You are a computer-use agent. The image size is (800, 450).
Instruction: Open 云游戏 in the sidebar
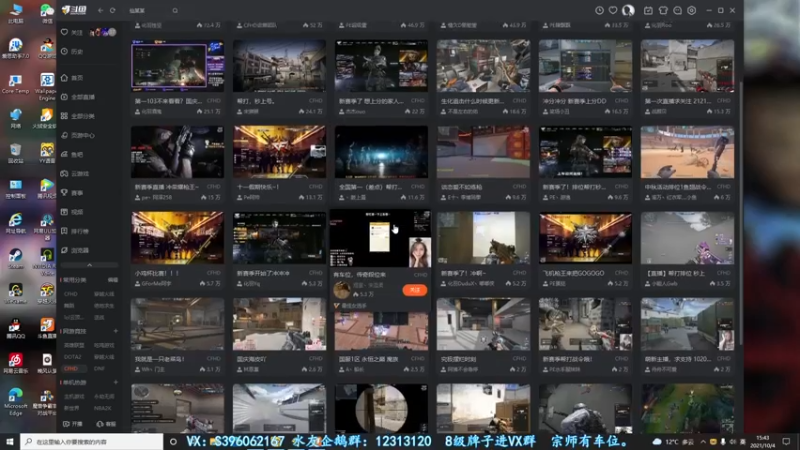pyautogui.click(x=75, y=173)
